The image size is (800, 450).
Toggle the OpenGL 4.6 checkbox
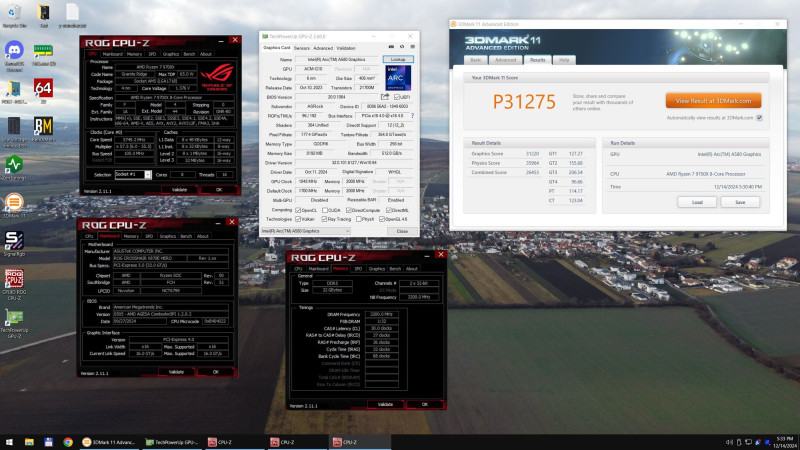pyautogui.click(x=382, y=219)
